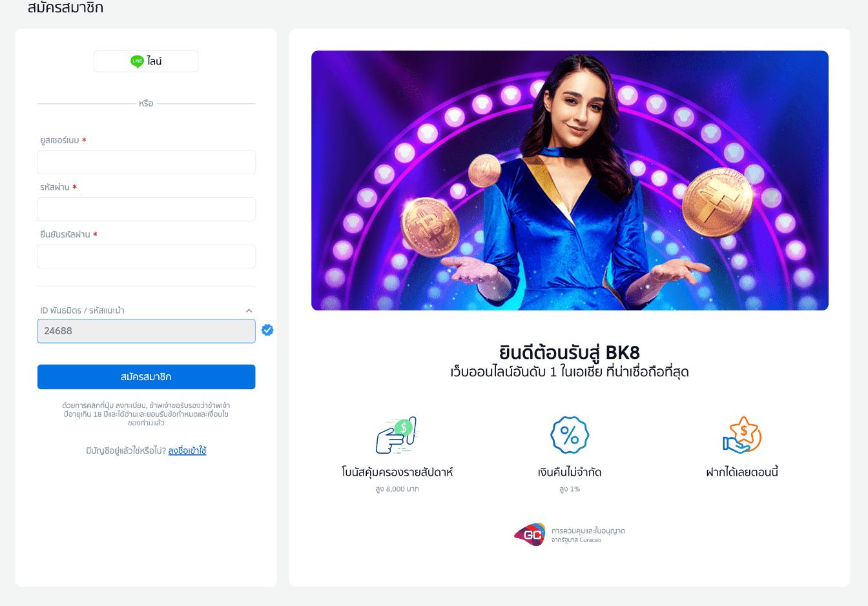Click the เงินคืนไม่จำกัด text
The image size is (868, 606).
click(x=570, y=472)
